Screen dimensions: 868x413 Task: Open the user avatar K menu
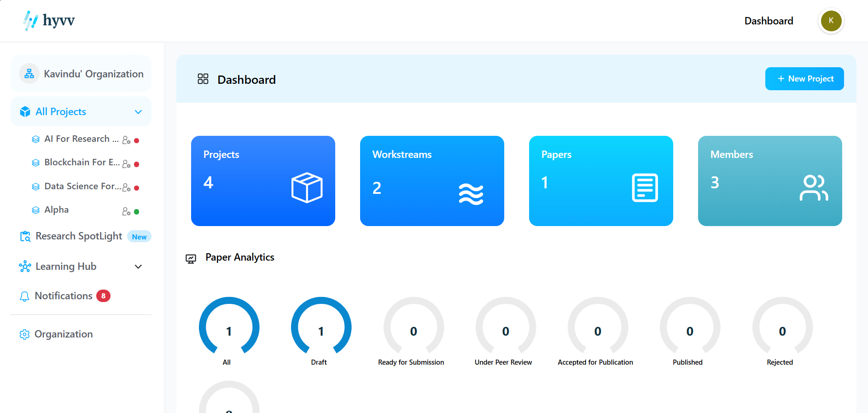(831, 21)
